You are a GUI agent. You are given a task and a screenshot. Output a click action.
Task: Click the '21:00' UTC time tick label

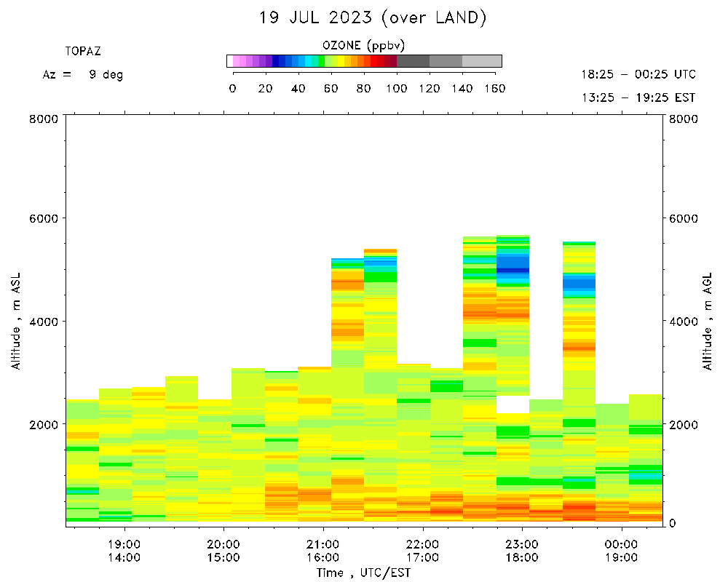[323, 544]
